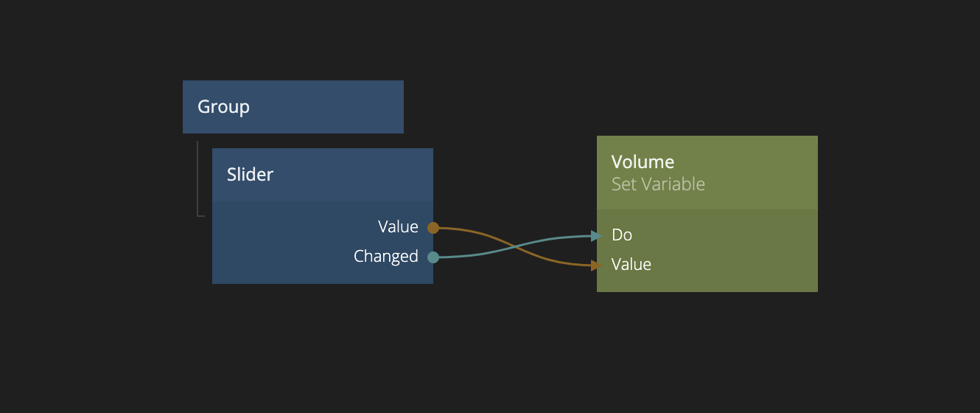The height and width of the screenshot is (413, 980).
Task: Click the Value input label on Volume
Action: 631,265
